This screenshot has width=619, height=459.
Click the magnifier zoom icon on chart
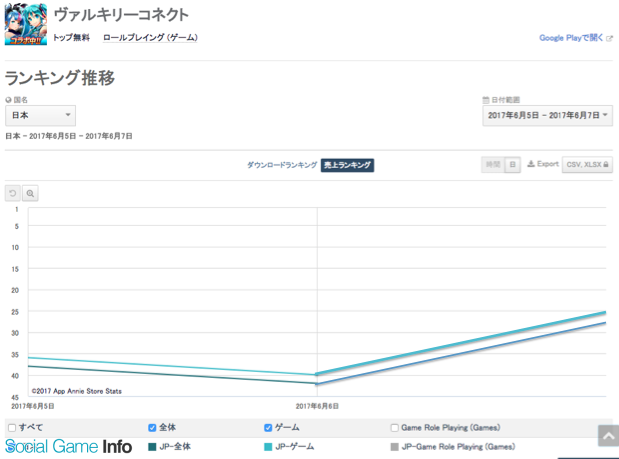point(30,193)
